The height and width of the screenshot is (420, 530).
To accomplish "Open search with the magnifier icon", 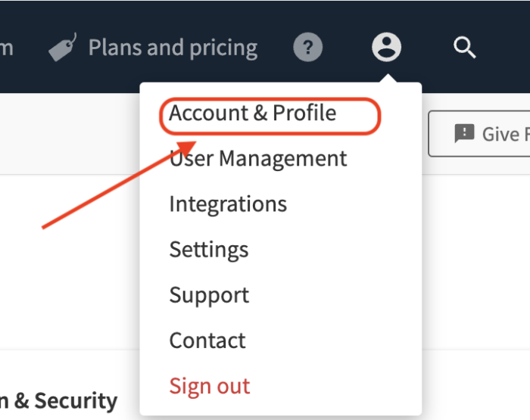I will click(x=465, y=48).
